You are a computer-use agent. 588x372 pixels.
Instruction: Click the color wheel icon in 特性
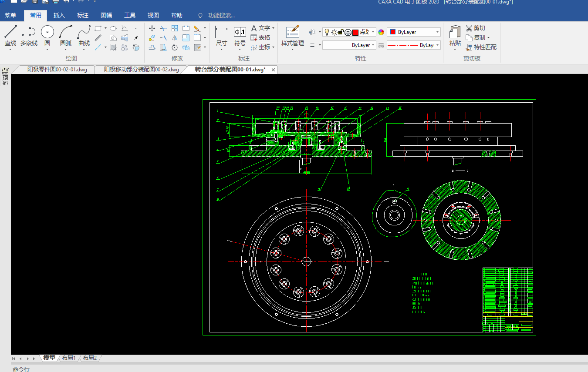381,32
